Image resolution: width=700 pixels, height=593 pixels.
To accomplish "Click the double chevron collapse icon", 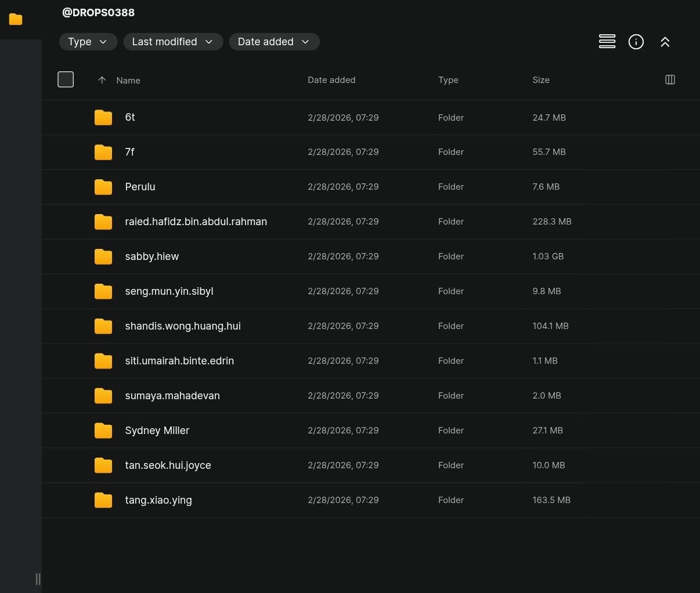I will coord(665,42).
